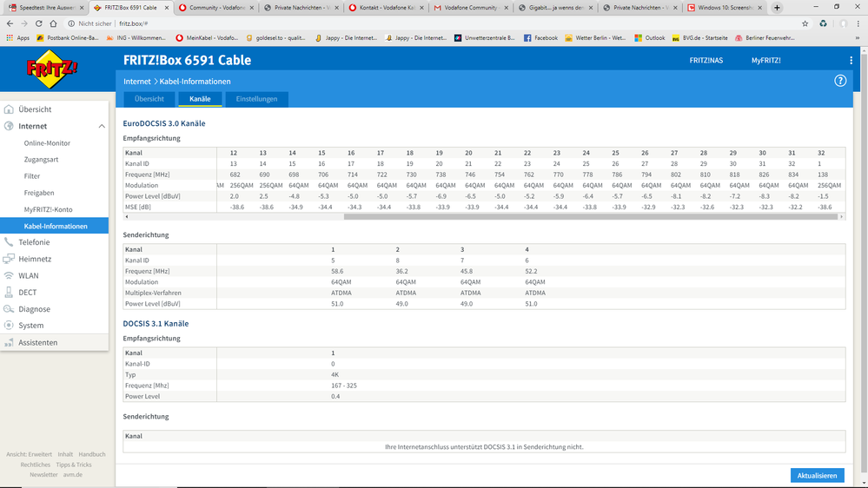This screenshot has height=488, width=868.
Task: Click the Heimnetz network icon
Action: (9, 259)
